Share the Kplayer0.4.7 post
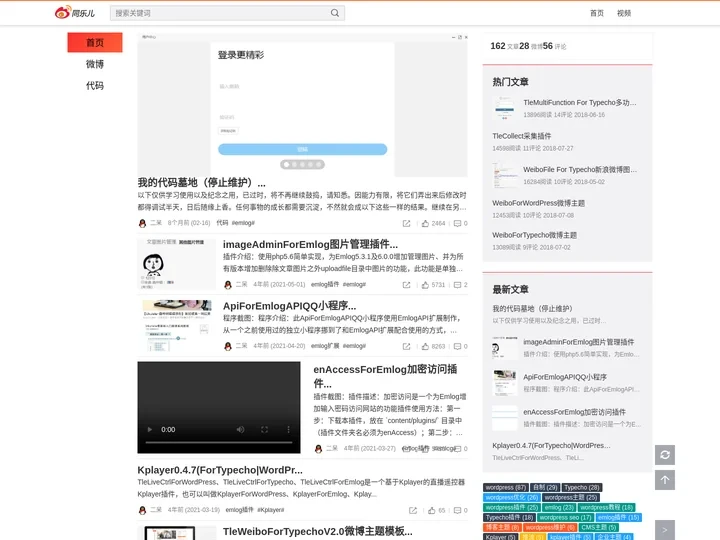 (x=413, y=510)
